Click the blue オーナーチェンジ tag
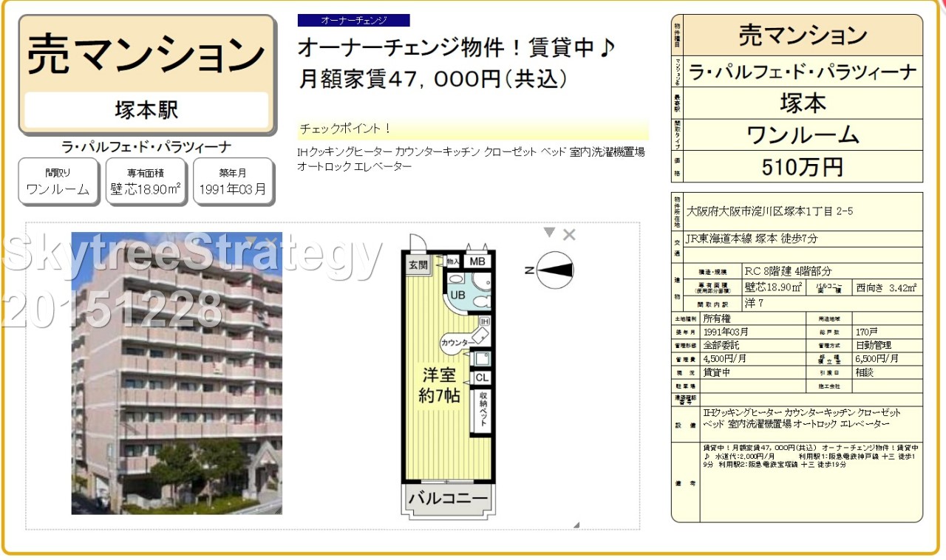The image size is (946, 560). [x=353, y=21]
